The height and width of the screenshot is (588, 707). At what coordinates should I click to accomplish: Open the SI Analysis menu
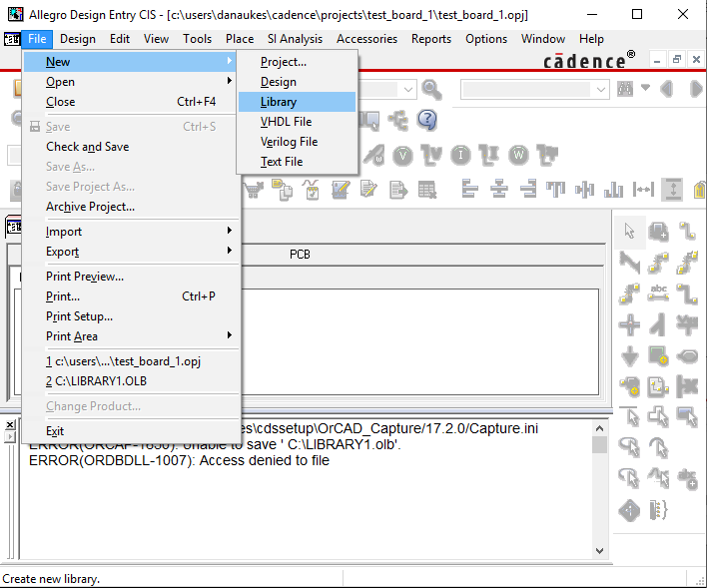pyautogui.click(x=295, y=39)
